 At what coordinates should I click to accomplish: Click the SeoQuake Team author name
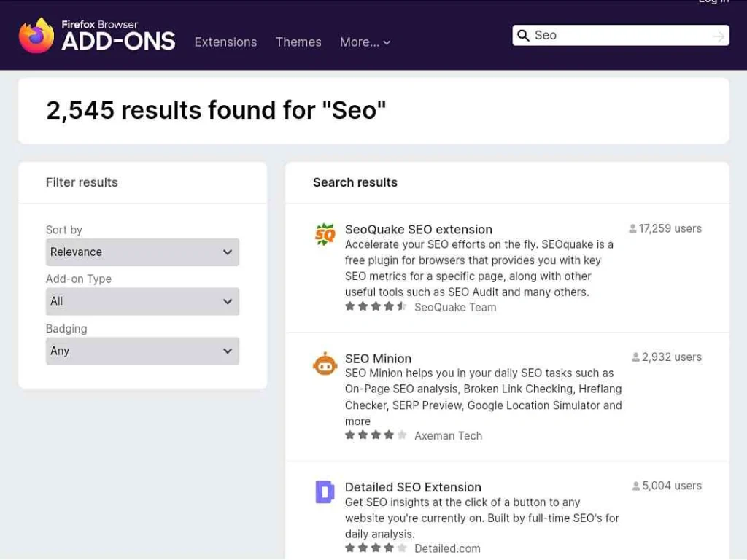tap(455, 308)
